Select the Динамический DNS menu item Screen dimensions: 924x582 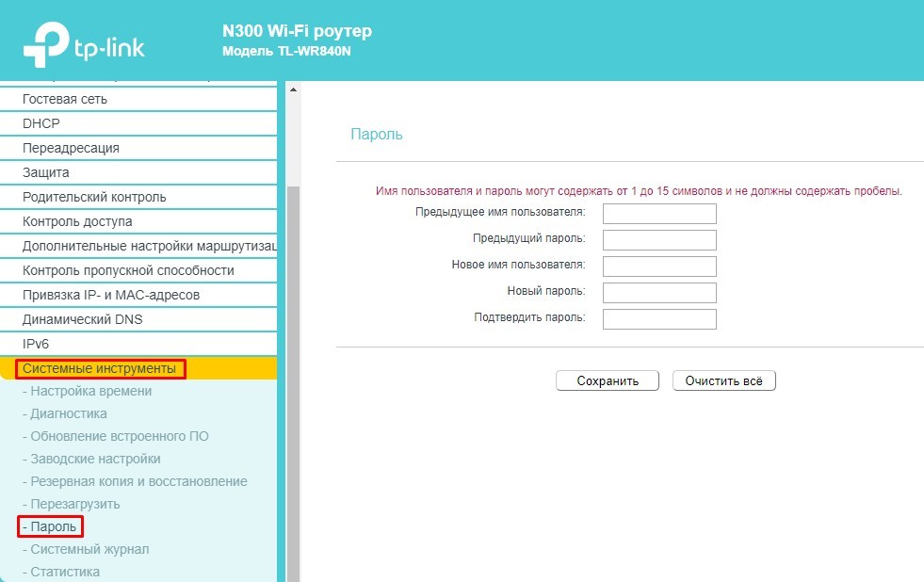click(83, 319)
